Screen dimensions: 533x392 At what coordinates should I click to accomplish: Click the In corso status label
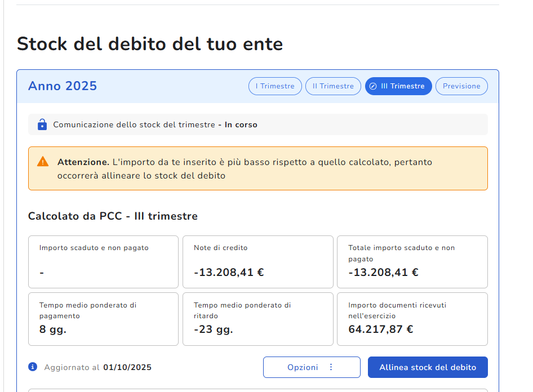(x=241, y=125)
